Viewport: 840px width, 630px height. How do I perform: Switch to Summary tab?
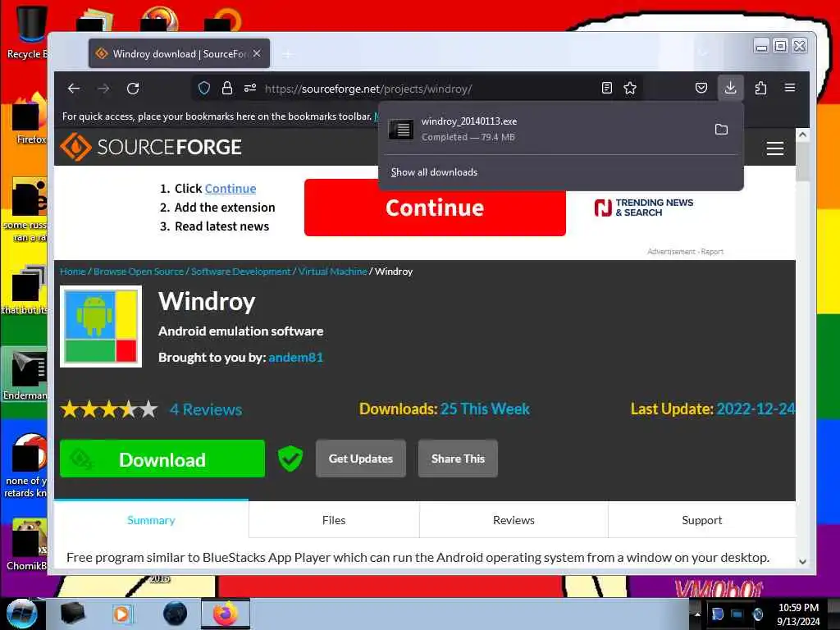pos(151,519)
